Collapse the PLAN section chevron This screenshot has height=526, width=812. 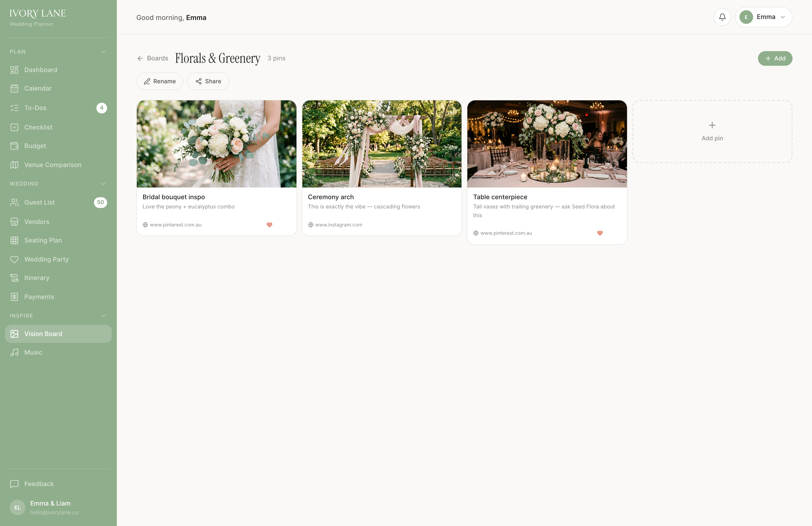[103, 52]
